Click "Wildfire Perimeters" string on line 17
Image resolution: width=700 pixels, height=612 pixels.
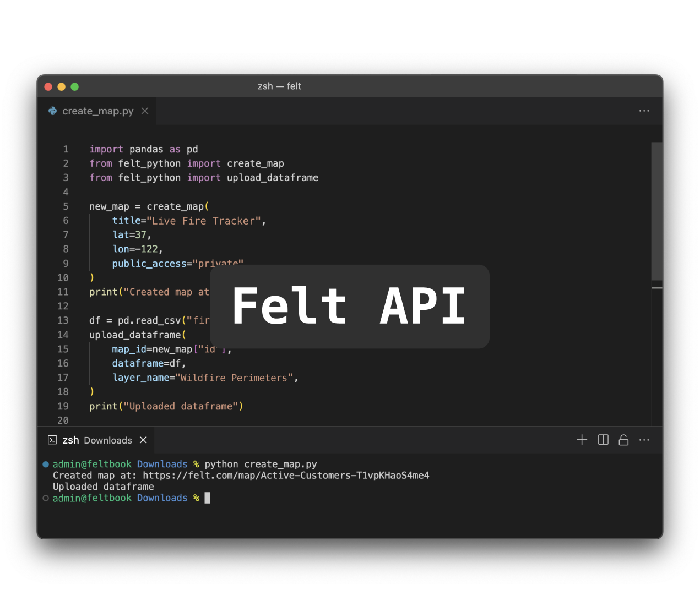[x=234, y=378]
